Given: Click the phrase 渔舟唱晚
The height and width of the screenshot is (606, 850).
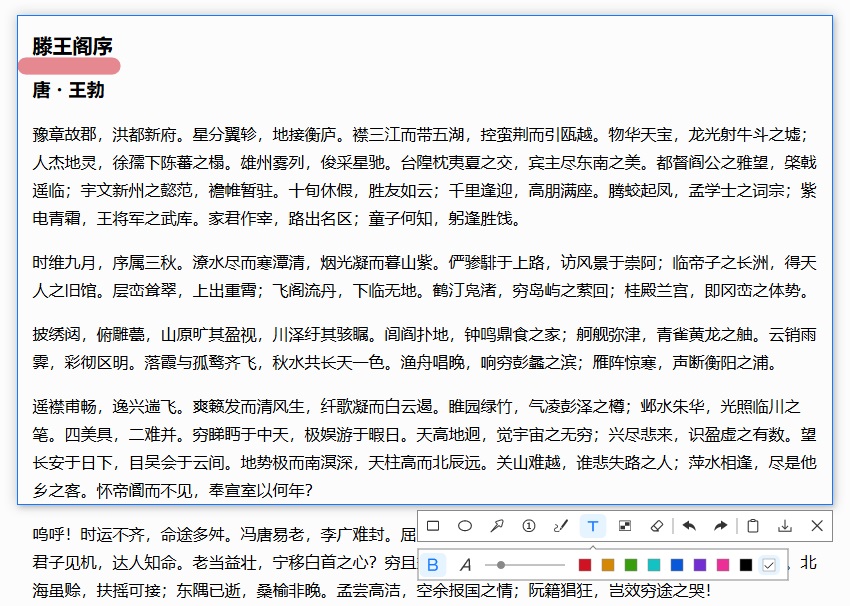Looking at the screenshot, I should [x=433, y=362].
